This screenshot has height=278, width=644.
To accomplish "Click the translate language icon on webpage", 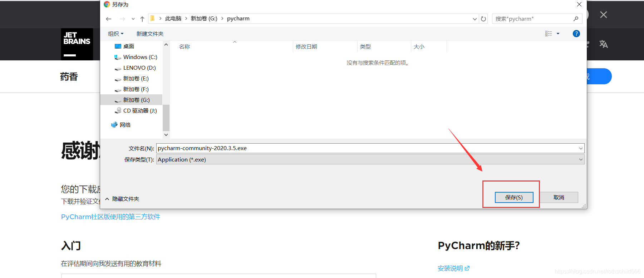I will pos(604,44).
